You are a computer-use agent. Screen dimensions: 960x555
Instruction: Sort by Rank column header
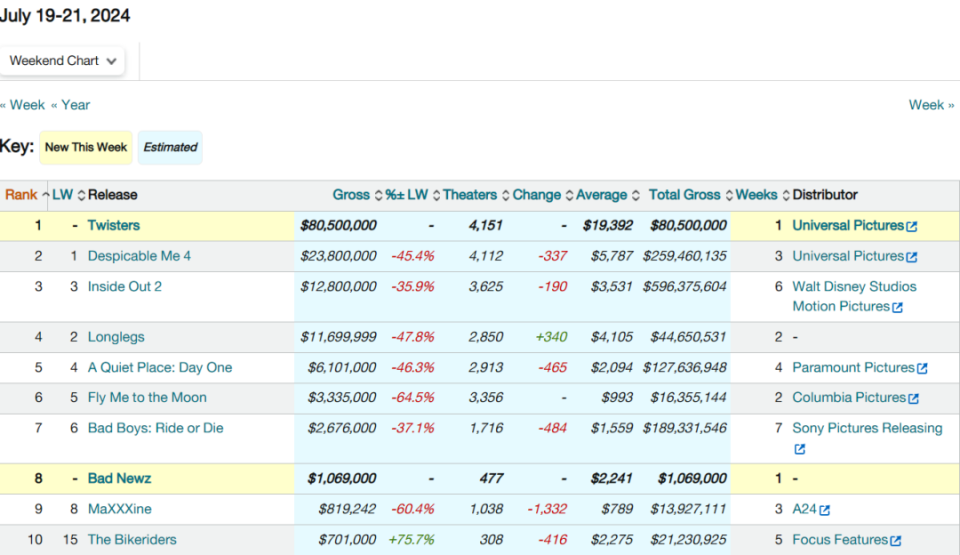point(21,195)
